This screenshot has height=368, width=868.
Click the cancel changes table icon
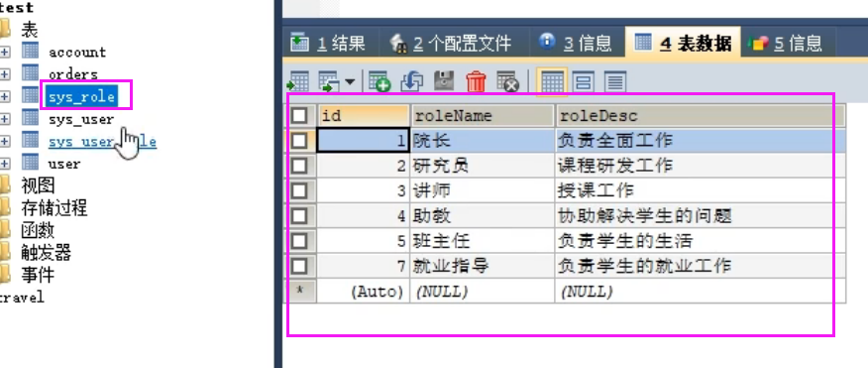pyautogui.click(x=508, y=81)
